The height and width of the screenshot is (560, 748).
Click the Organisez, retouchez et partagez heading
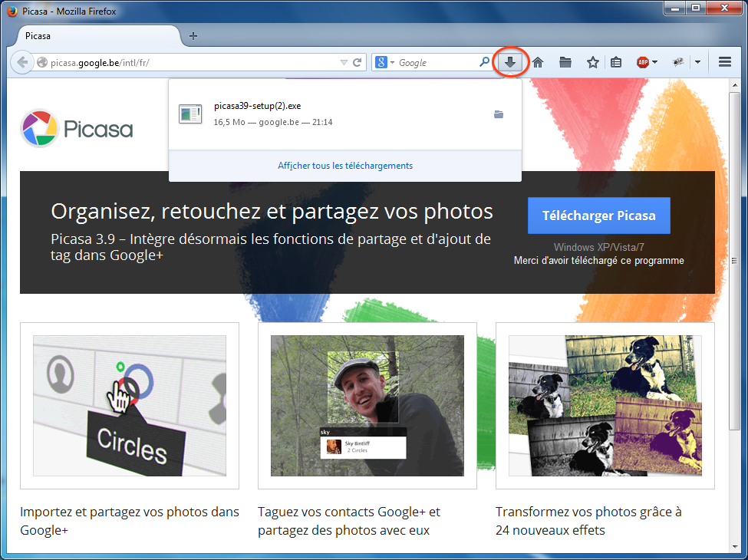tap(272, 211)
